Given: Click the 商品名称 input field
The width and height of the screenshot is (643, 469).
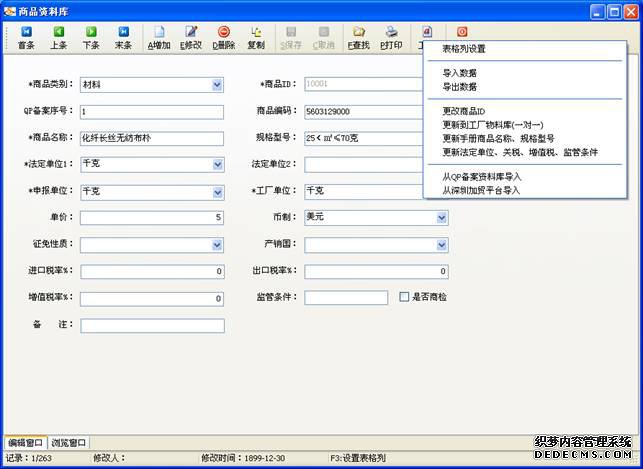Looking at the screenshot, I should [151, 138].
